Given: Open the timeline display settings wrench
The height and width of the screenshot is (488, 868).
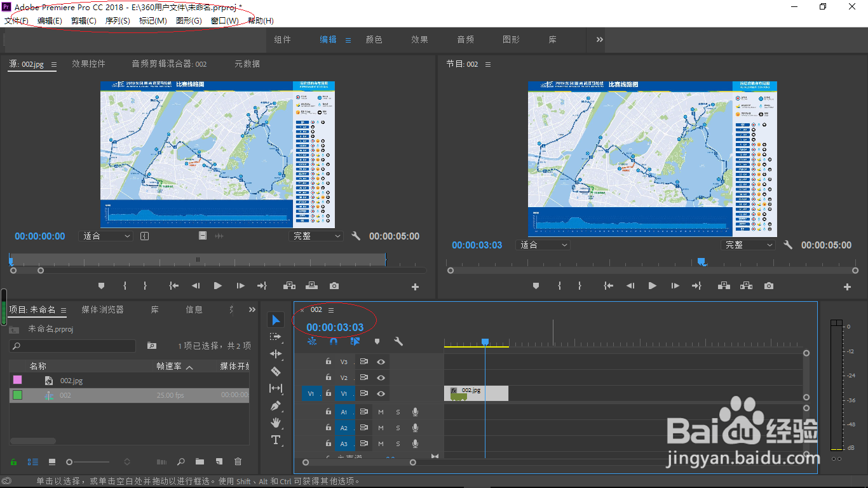Looking at the screenshot, I should tap(400, 341).
